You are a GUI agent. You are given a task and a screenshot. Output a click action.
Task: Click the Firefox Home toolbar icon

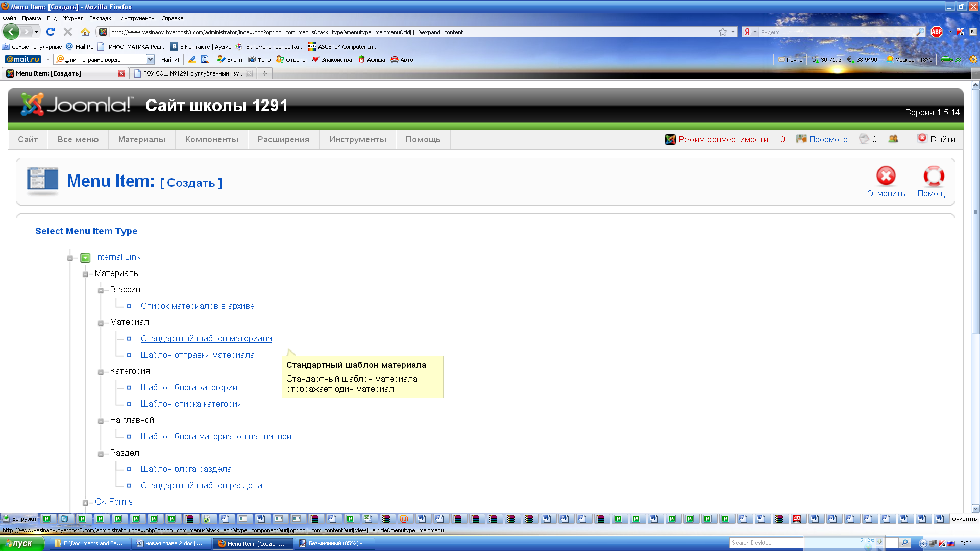coord(85,32)
